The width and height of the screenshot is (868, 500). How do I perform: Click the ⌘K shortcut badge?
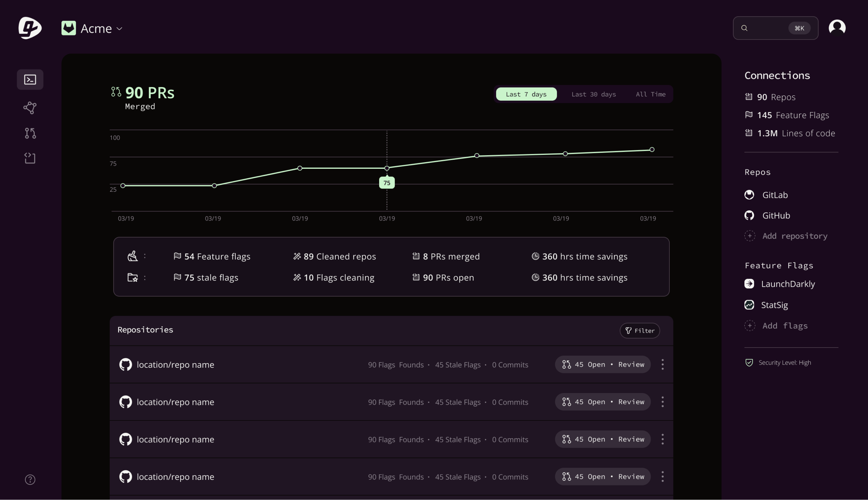pyautogui.click(x=799, y=28)
